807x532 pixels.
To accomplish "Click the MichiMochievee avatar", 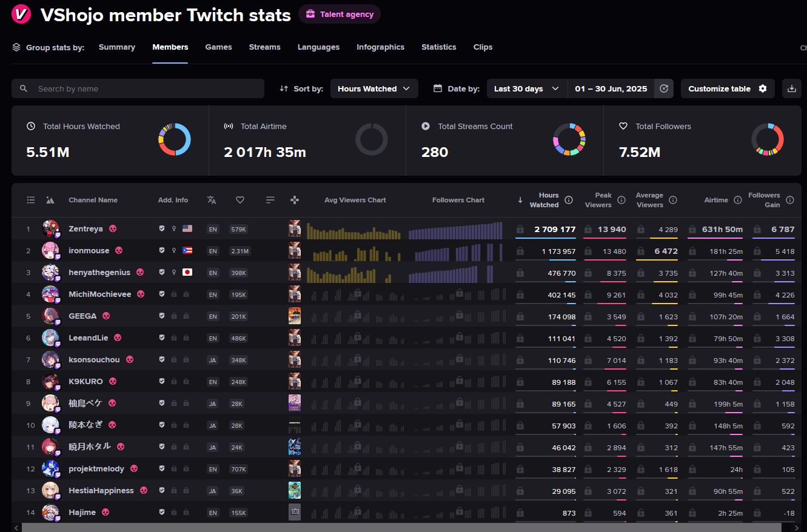I will [x=50, y=294].
